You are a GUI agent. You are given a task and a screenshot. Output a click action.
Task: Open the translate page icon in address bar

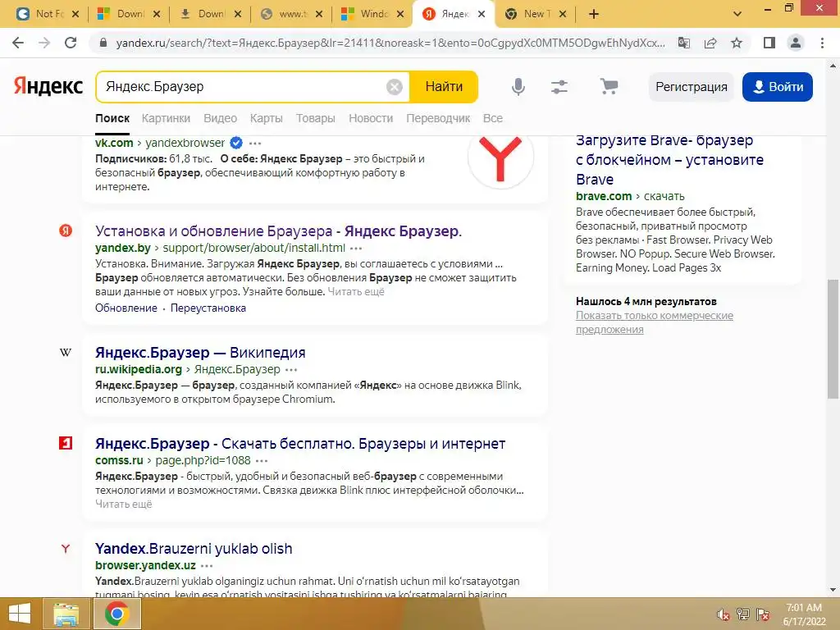pos(684,43)
